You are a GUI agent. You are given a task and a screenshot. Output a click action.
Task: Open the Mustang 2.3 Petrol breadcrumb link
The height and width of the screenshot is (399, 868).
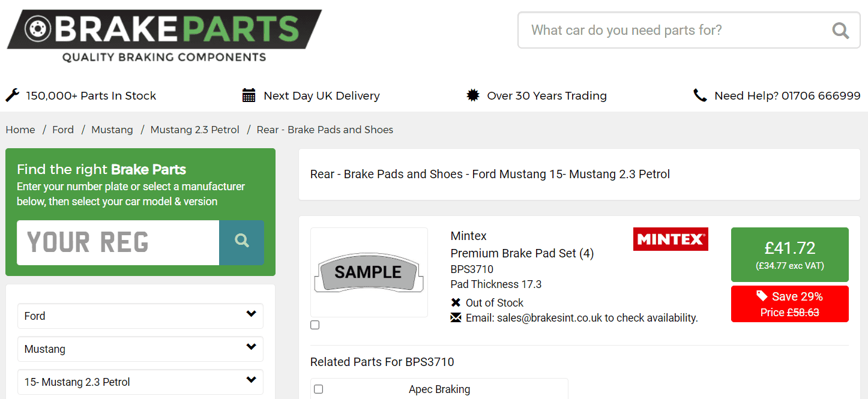pyautogui.click(x=195, y=130)
